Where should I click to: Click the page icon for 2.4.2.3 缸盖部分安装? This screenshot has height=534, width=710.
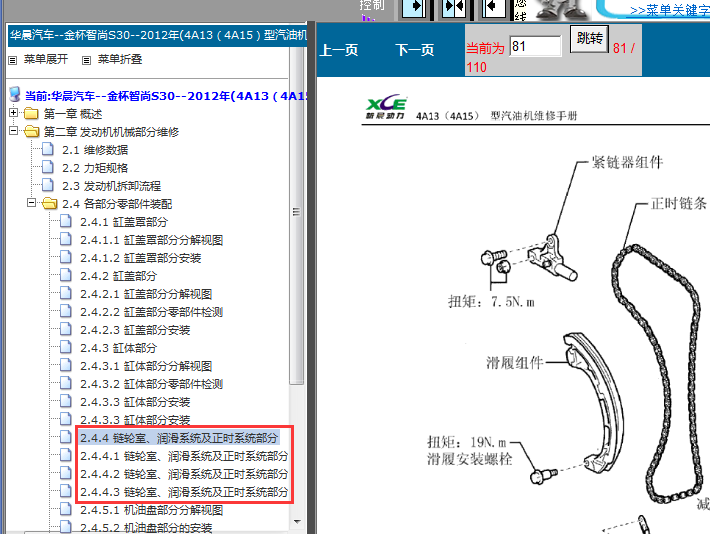(x=66, y=329)
